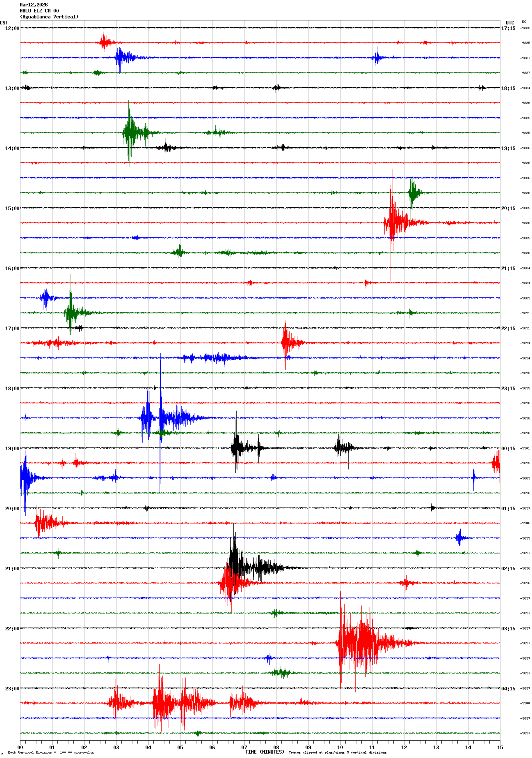Click the TIME (MINUTES) axis title
This screenshot has width=532, height=758.
[264, 752]
